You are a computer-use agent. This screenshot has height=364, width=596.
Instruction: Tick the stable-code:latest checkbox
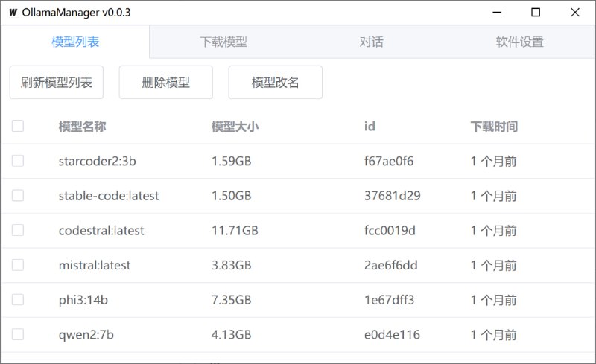(x=18, y=196)
